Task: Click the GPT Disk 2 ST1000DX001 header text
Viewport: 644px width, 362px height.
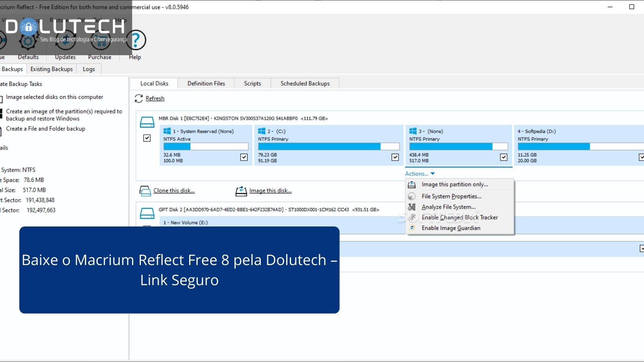Action: point(269,210)
